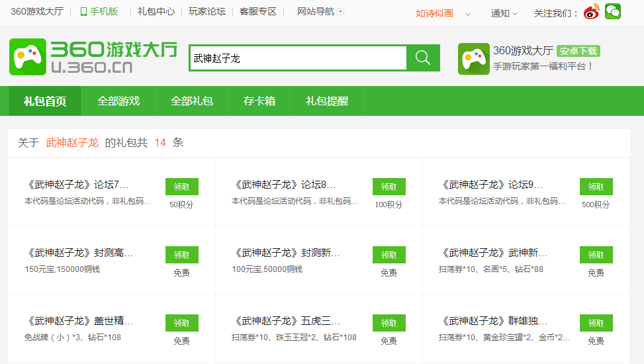This screenshot has width=644, height=364.
Task: Click the 扫荡券*10、名画*5、钻石*88 description
Action: [x=491, y=269]
